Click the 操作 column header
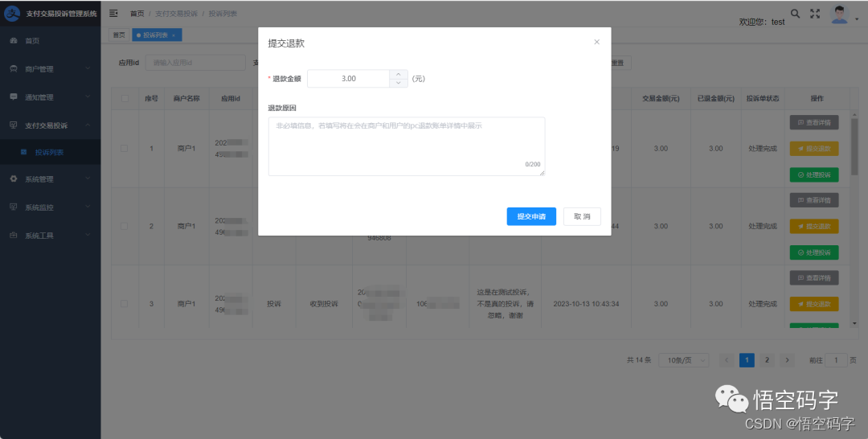The width and height of the screenshot is (868, 439). [x=817, y=99]
